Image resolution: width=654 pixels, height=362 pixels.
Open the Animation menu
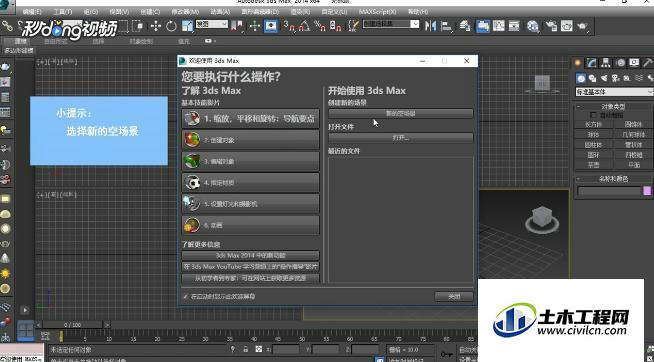[x=220, y=12]
